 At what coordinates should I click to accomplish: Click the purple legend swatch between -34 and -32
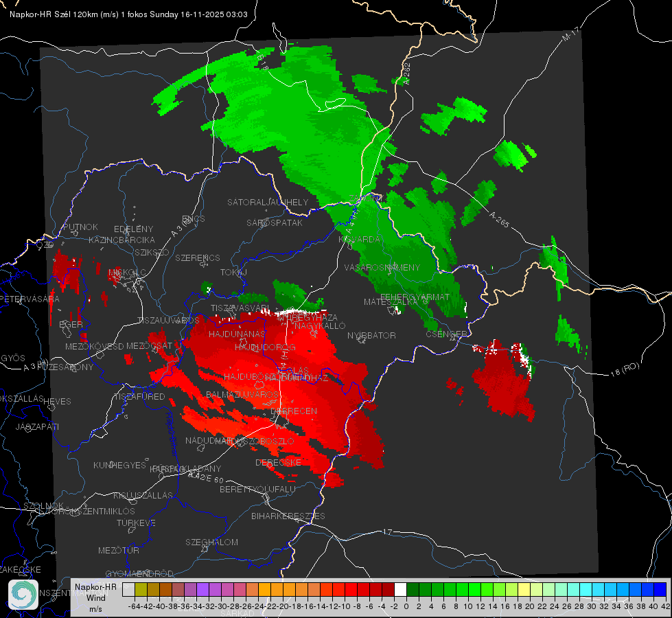pos(202,590)
